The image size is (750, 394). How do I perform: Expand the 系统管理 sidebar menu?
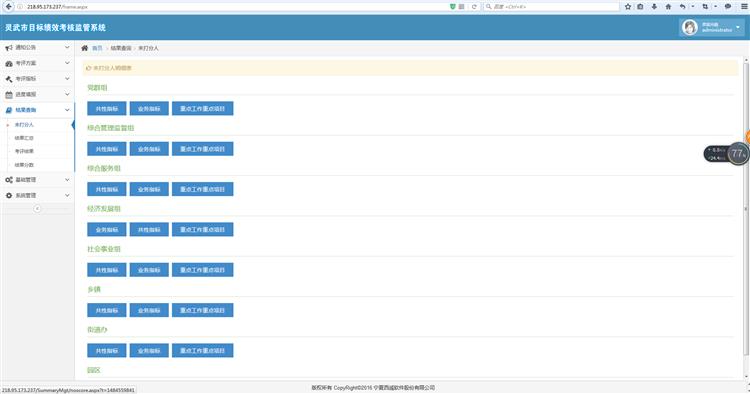37,195
